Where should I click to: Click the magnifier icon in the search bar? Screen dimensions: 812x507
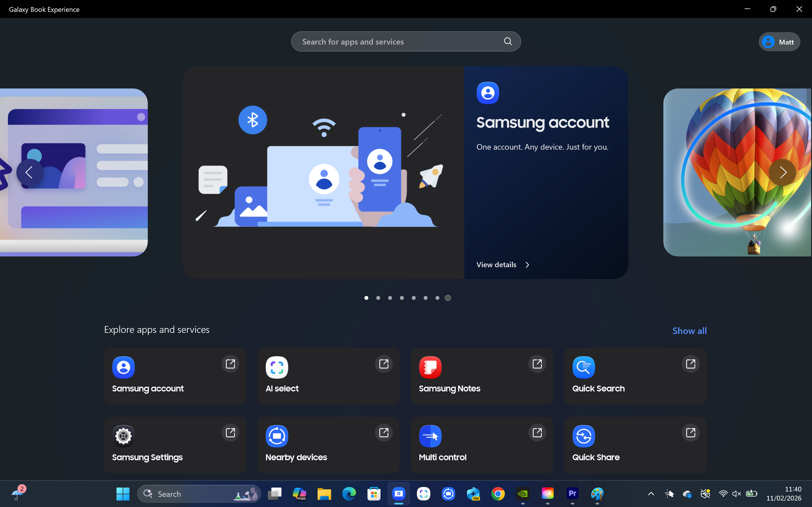click(508, 41)
